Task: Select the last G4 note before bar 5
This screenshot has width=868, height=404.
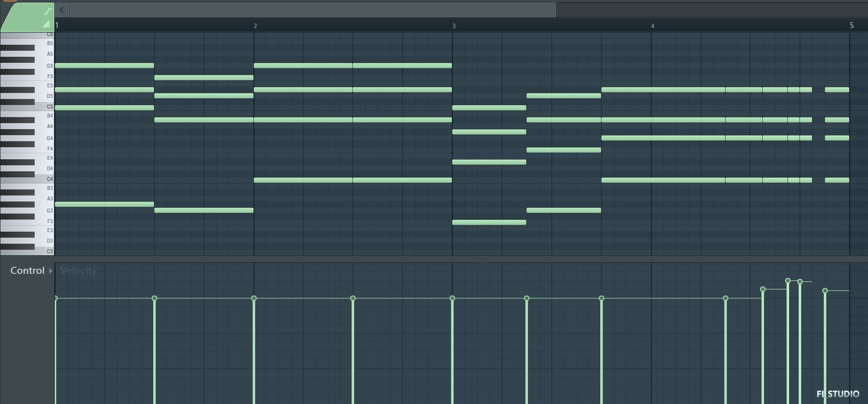Action: 837,138
